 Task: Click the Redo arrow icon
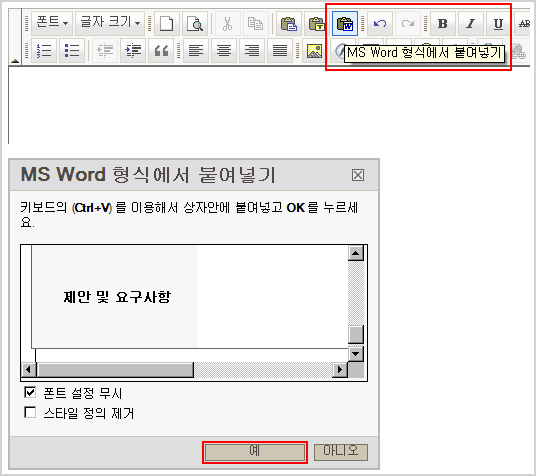tap(408, 24)
